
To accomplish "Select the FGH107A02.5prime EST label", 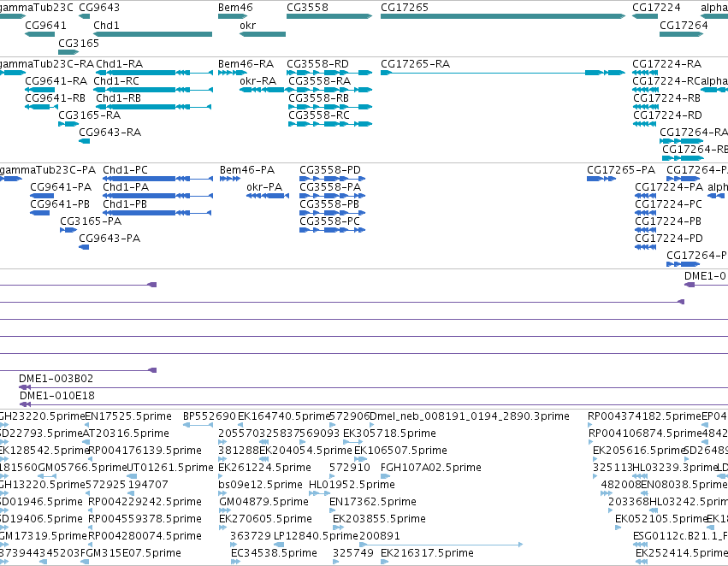I will click(431, 468).
